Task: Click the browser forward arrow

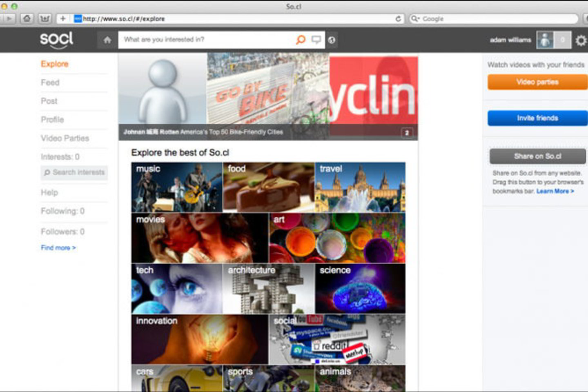Action: 9,18
